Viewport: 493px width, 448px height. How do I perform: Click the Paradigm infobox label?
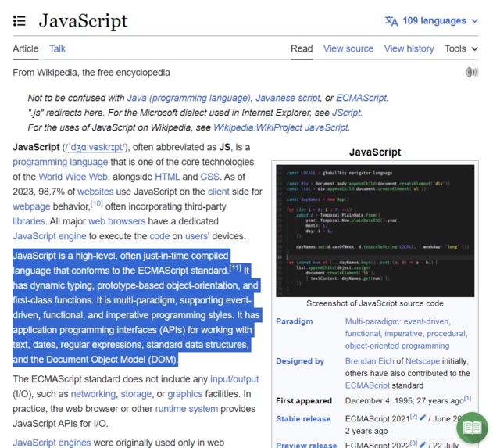tap(295, 321)
